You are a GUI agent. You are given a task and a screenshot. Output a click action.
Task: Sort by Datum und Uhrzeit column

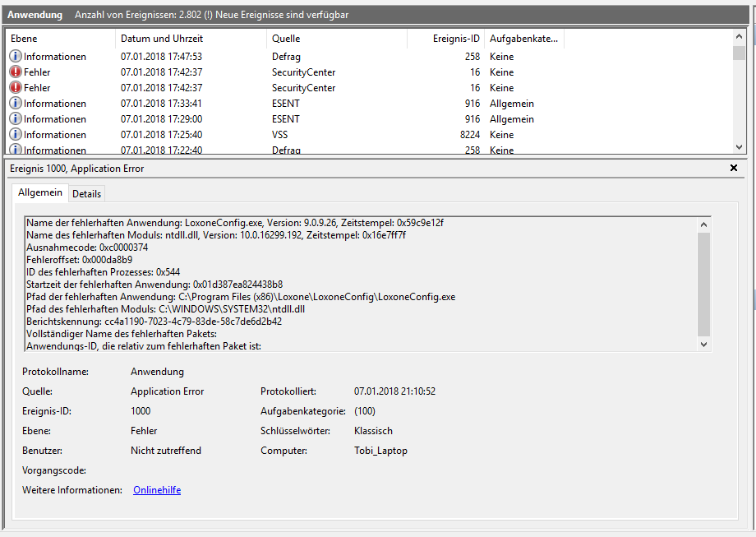pyautogui.click(x=191, y=39)
